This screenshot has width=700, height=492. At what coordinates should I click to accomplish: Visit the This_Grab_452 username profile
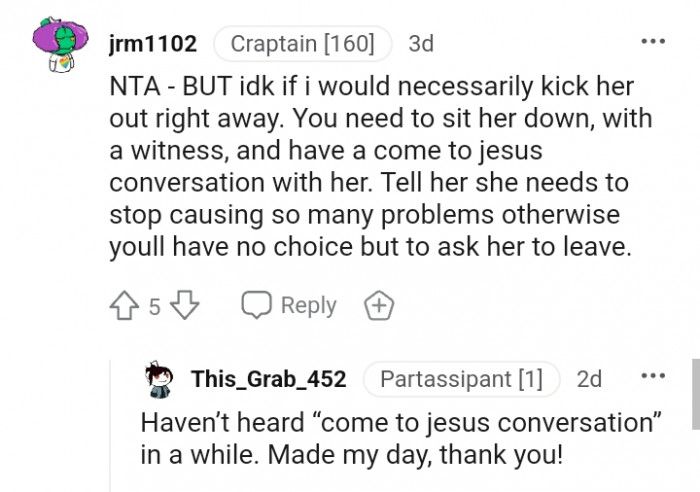coord(268,379)
